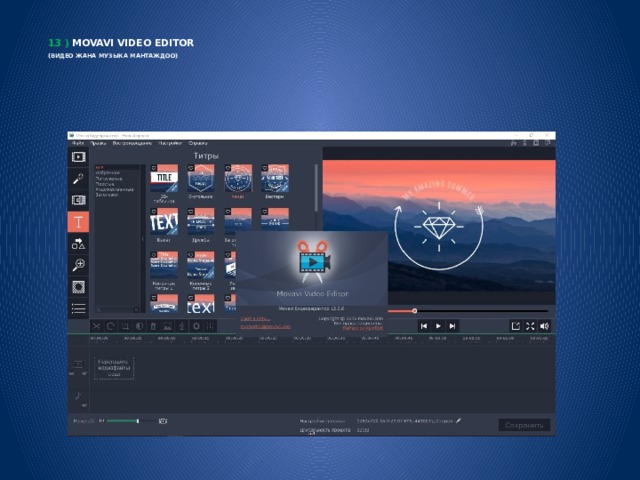Viewport: 640px width, 480px height.
Task: Open the magnifier Pan and Zoom tab
Action: pos(78,265)
